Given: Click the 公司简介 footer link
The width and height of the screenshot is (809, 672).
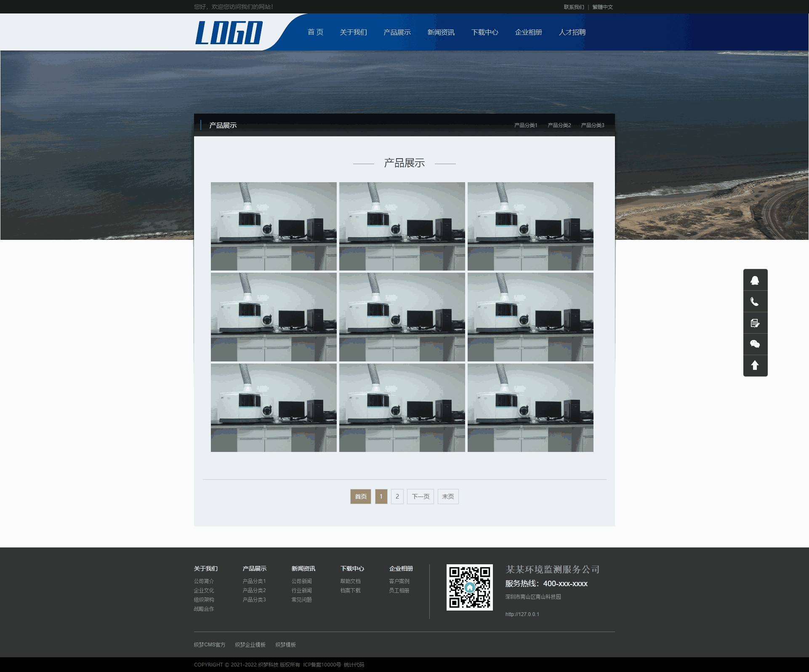Looking at the screenshot, I should pos(204,581).
